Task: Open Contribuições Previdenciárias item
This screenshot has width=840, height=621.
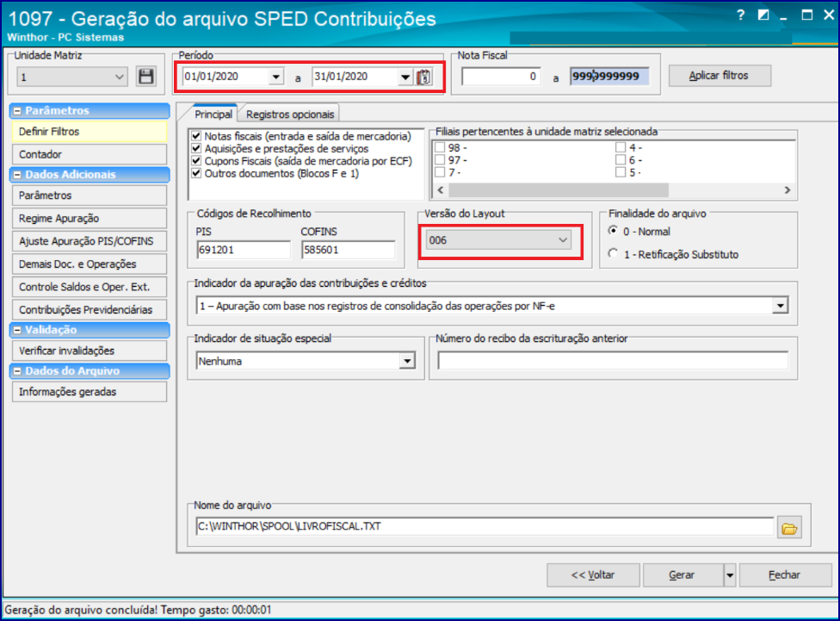Action: 90,310
